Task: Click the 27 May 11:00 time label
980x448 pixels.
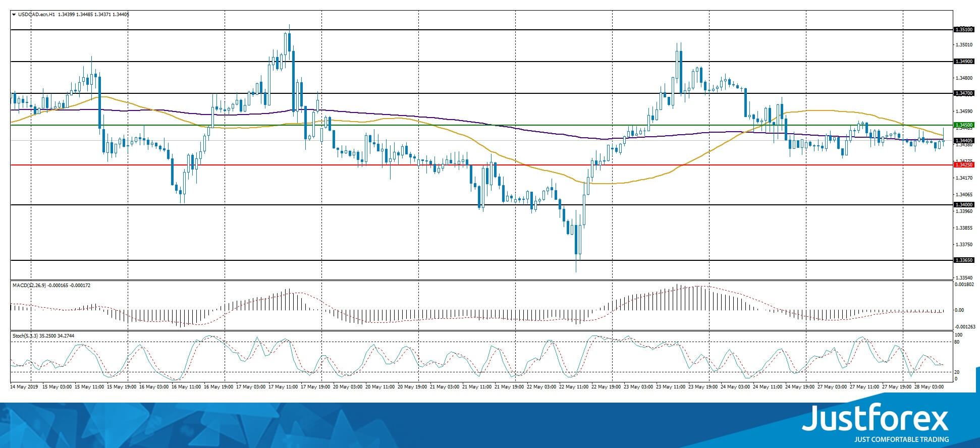Action: click(864, 387)
